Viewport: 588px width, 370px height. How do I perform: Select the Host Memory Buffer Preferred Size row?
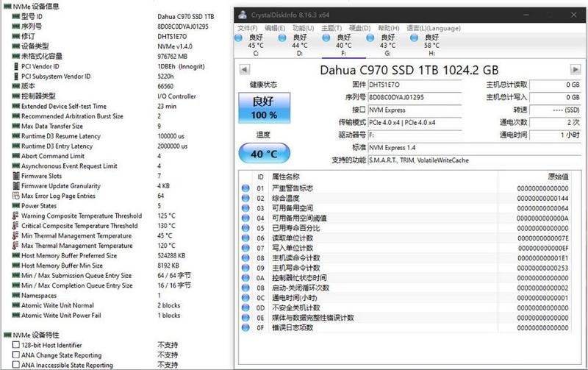tap(98, 255)
